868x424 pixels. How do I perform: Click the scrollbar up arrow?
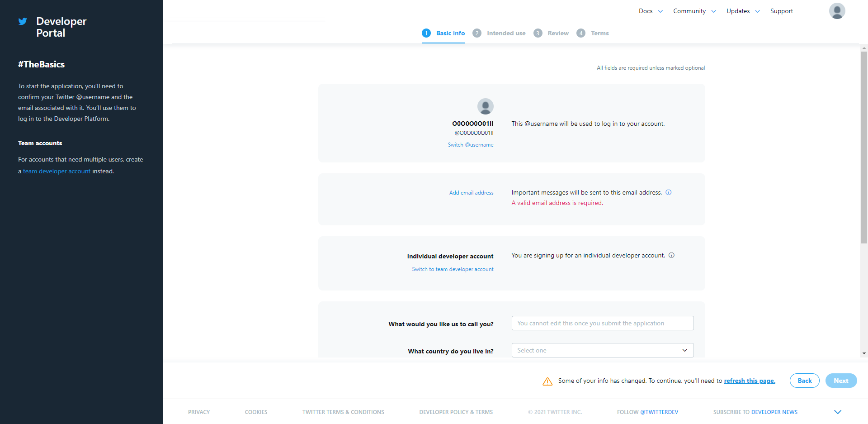click(864, 48)
